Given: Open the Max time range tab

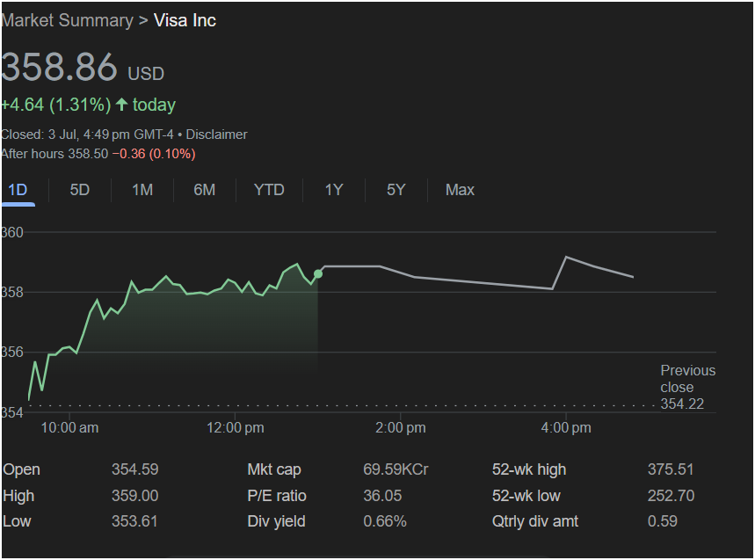Looking at the screenshot, I should tap(460, 190).
